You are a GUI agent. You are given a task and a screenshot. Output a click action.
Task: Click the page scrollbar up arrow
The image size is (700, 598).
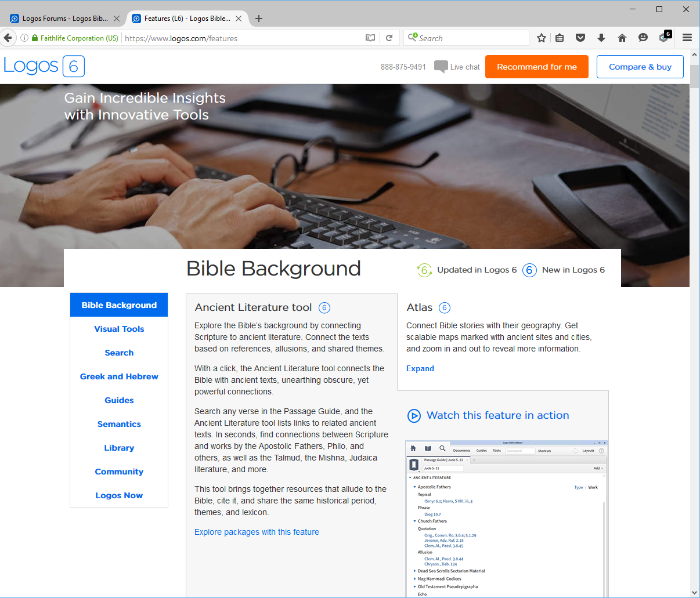pos(694,55)
